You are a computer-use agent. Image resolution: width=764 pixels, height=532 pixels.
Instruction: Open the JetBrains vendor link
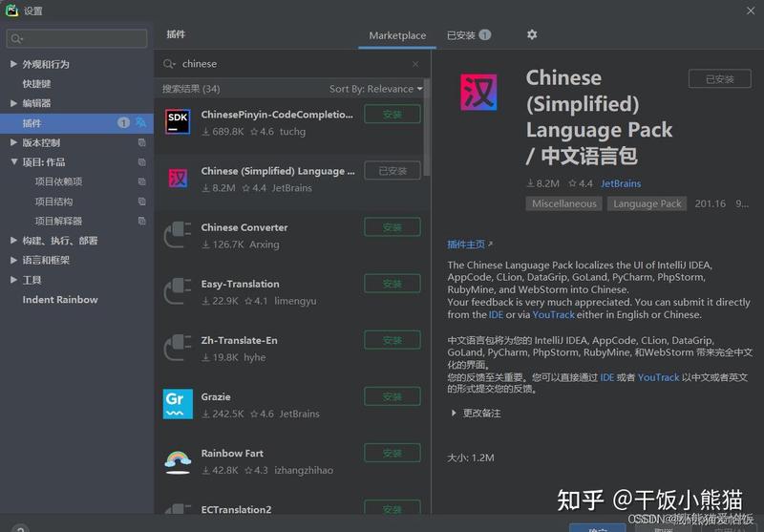(x=621, y=183)
